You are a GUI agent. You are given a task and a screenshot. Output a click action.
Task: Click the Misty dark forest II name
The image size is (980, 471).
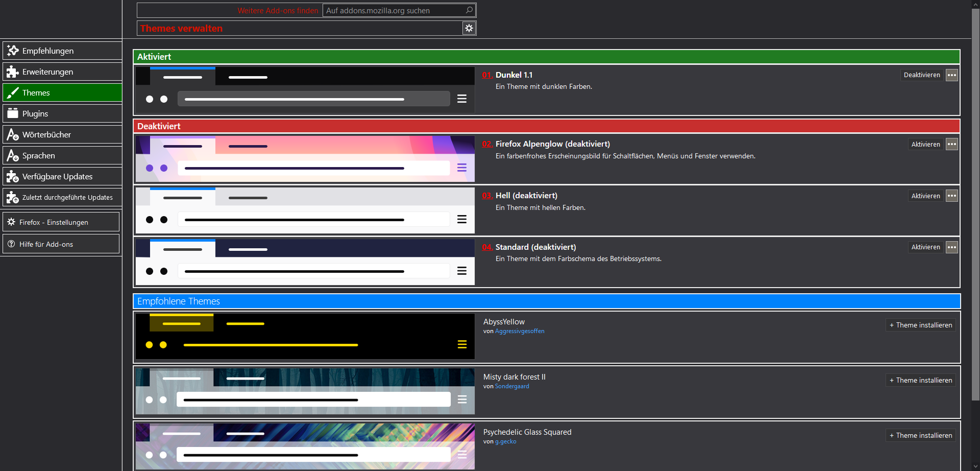(x=514, y=377)
